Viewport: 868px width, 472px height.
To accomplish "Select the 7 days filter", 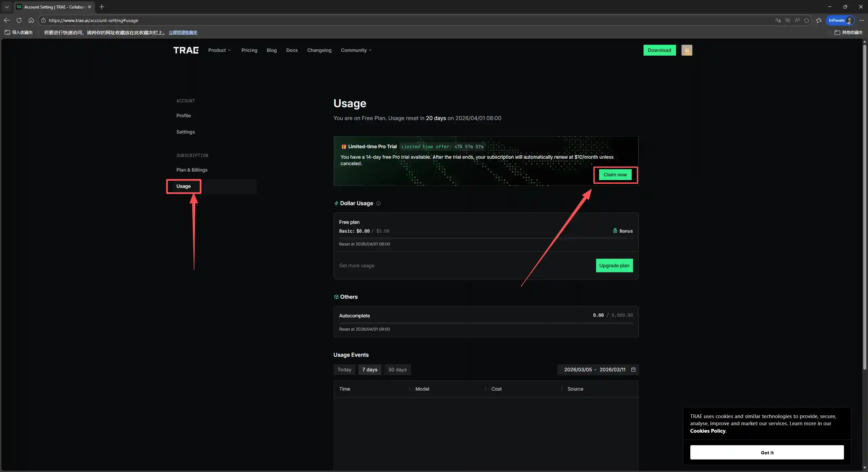I will 370,370.
